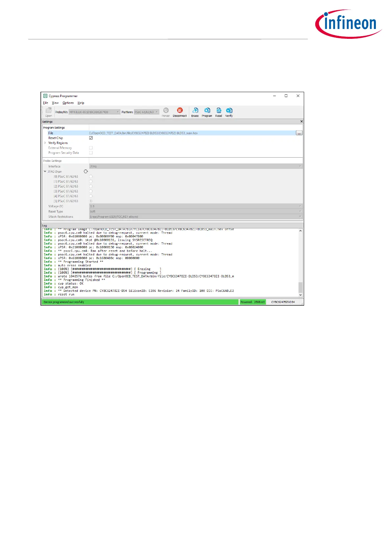Click the 'Powered: 2508 mV' status entry
Screen dimensions: 392x554
pos(253,302)
